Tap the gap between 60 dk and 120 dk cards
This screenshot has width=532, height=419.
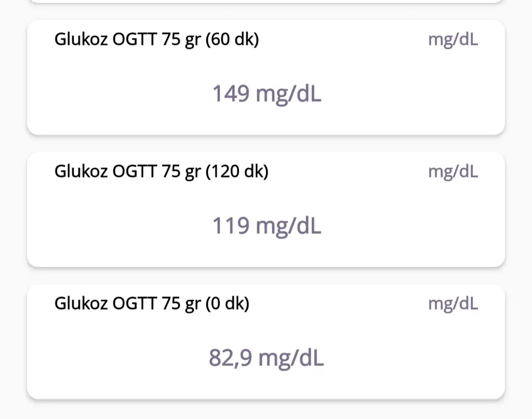(x=266, y=143)
